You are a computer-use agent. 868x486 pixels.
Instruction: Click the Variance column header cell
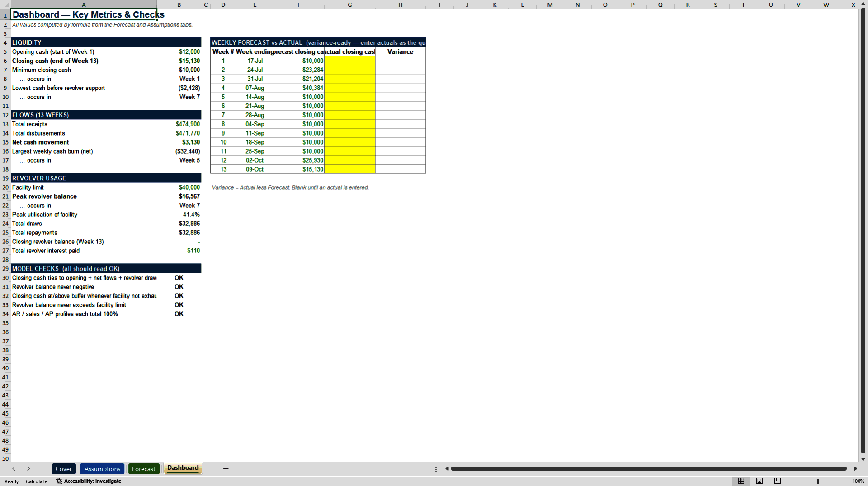(x=401, y=52)
